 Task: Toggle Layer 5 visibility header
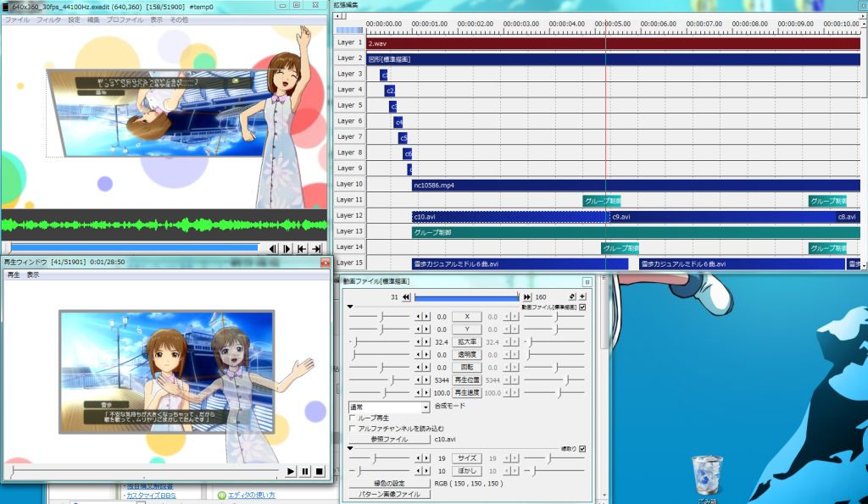[x=349, y=105]
